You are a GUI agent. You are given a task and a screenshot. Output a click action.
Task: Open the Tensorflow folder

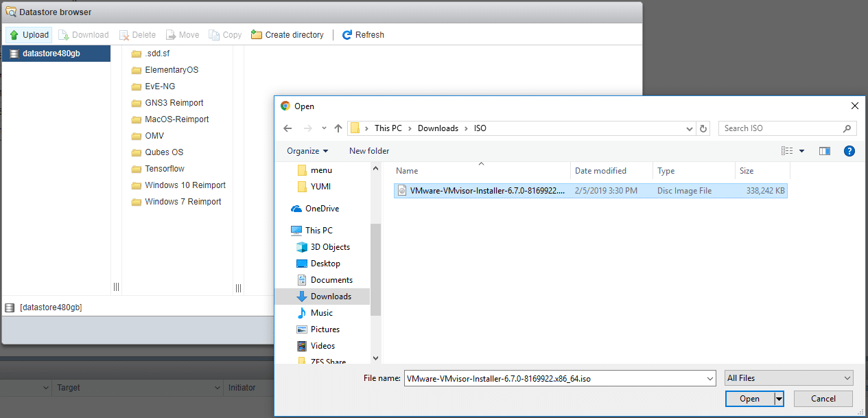click(158, 169)
